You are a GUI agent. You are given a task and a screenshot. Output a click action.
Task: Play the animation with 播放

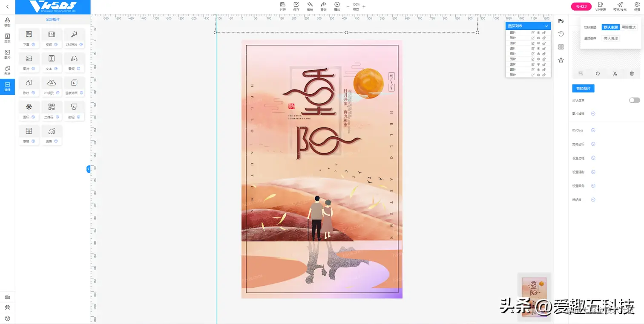pos(337,6)
